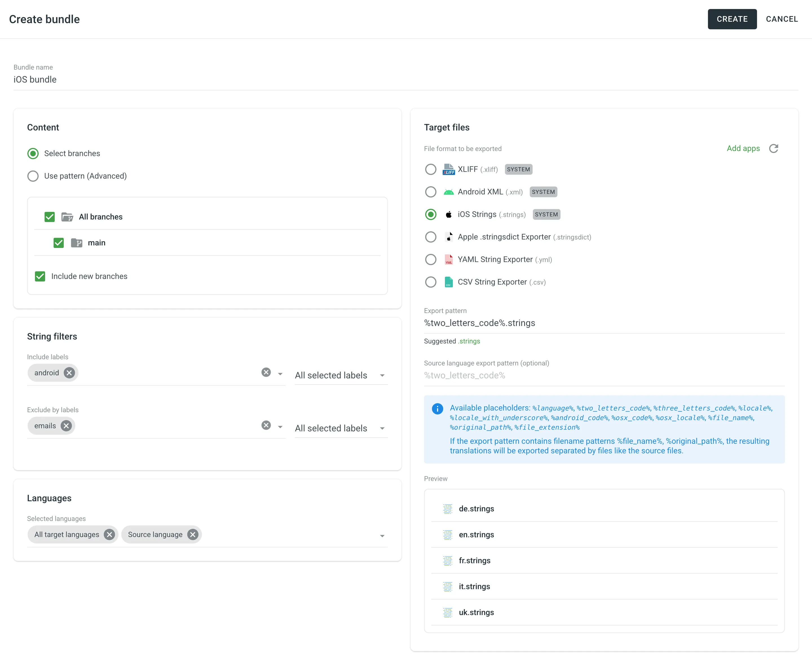The image size is (812, 670).
Task: Clear all include labels
Action: click(x=266, y=372)
